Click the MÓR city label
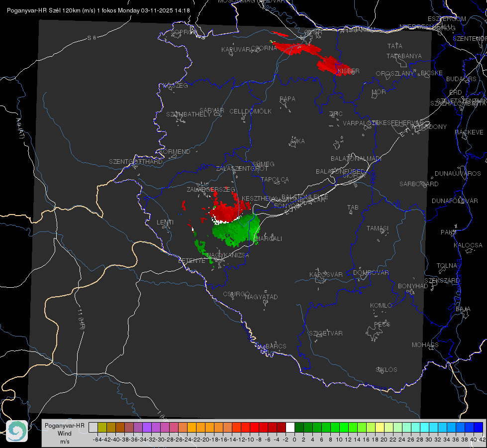This screenshot has width=487, height=448. coord(379,92)
